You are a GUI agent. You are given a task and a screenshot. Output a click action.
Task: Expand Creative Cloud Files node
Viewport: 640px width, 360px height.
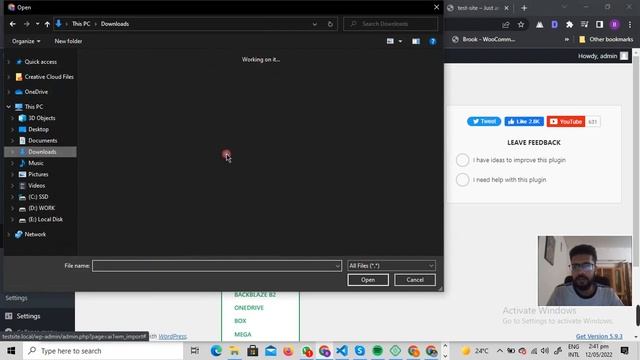pyautogui.click(x=9, y=77)
